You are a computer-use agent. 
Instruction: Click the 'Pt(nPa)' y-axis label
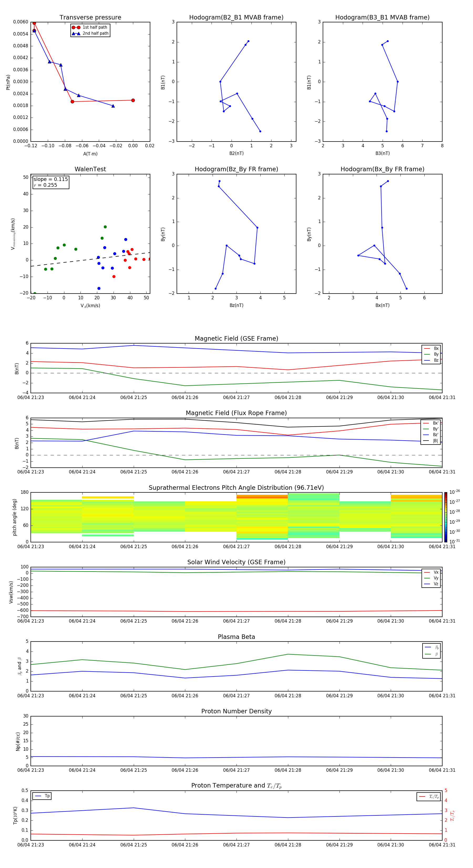coord(8,82)
